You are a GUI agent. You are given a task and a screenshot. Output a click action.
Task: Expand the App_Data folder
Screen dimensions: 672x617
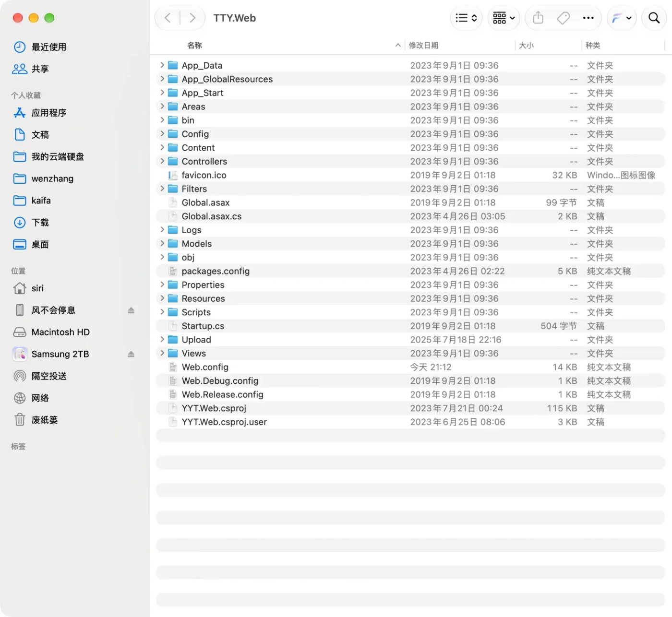click(162, 65)
